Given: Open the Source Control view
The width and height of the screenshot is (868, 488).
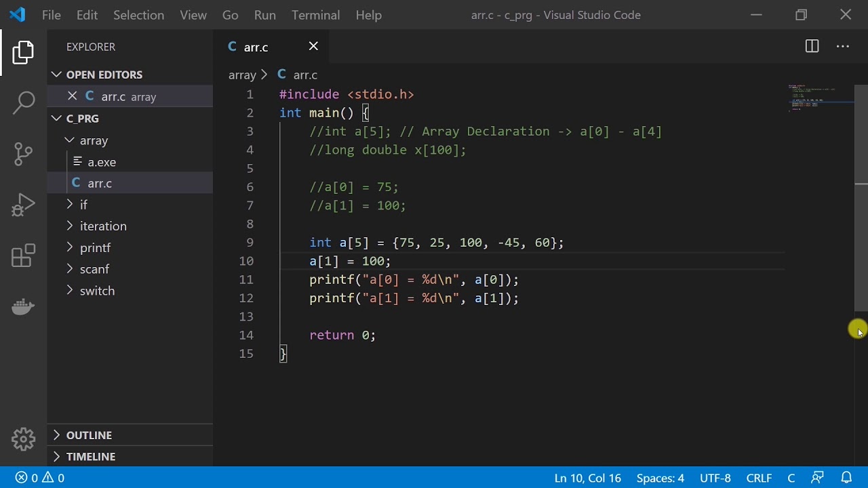Looking at the screenshot, I should pyautogui.click(x=23, y=154).
